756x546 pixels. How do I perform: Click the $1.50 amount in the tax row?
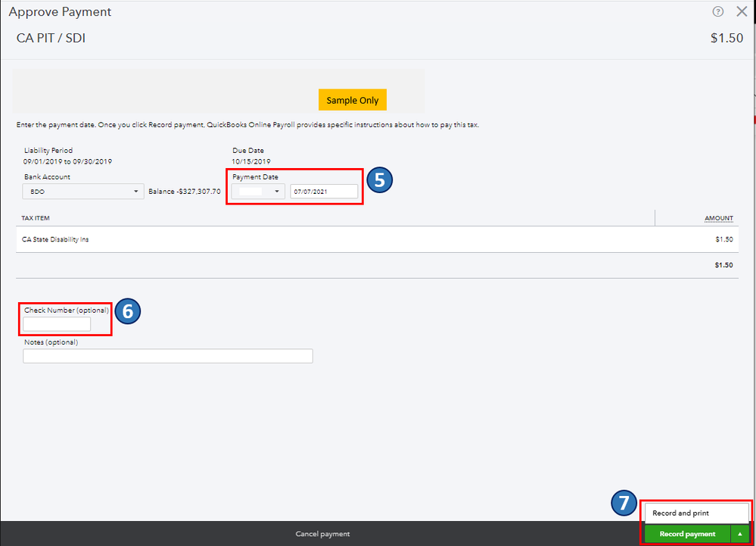724,239
